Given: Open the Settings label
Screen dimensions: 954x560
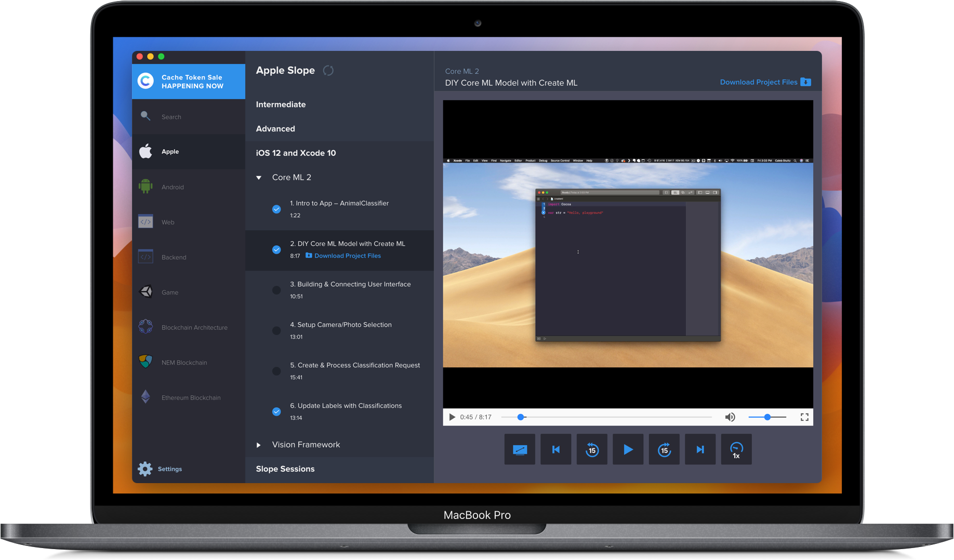Looking at the screenshot, I should pos(170,469).
